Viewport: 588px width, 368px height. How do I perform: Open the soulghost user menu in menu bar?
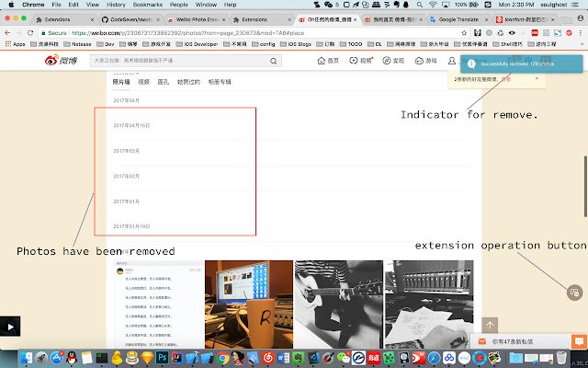point(553,5)
